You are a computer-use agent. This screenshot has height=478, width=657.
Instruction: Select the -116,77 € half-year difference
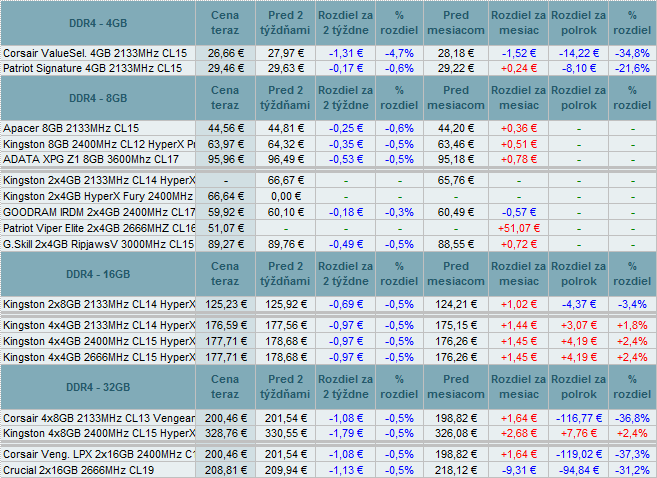pyautogui.click(x=578, y=418)
